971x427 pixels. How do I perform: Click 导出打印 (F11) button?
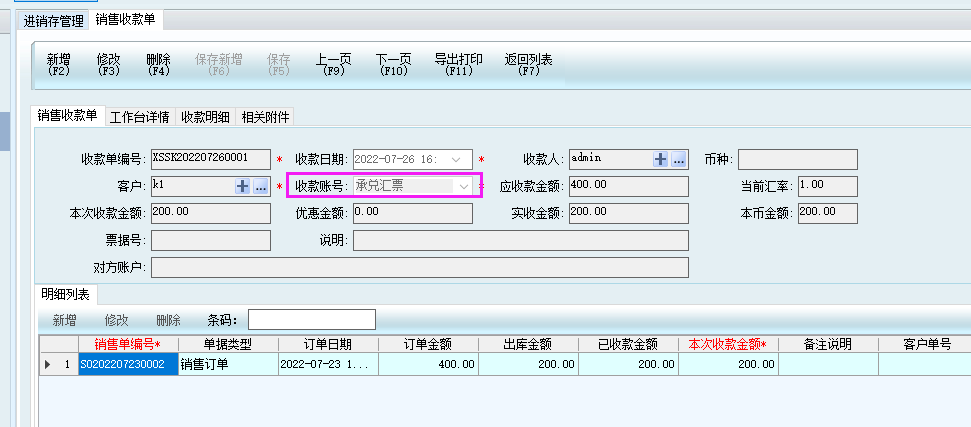click(x=459, y=64)
